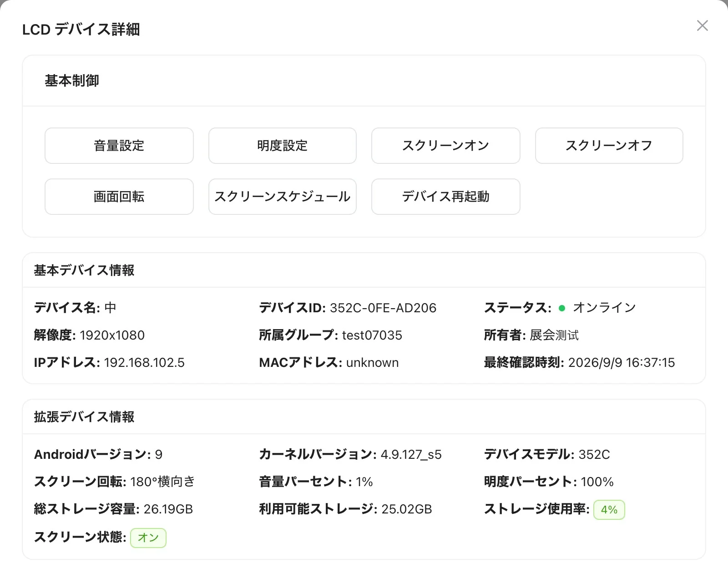Screen dimensions: 728x574
Task: Click the kernel version 4.9.127_s5
Action: pos(411,455)
